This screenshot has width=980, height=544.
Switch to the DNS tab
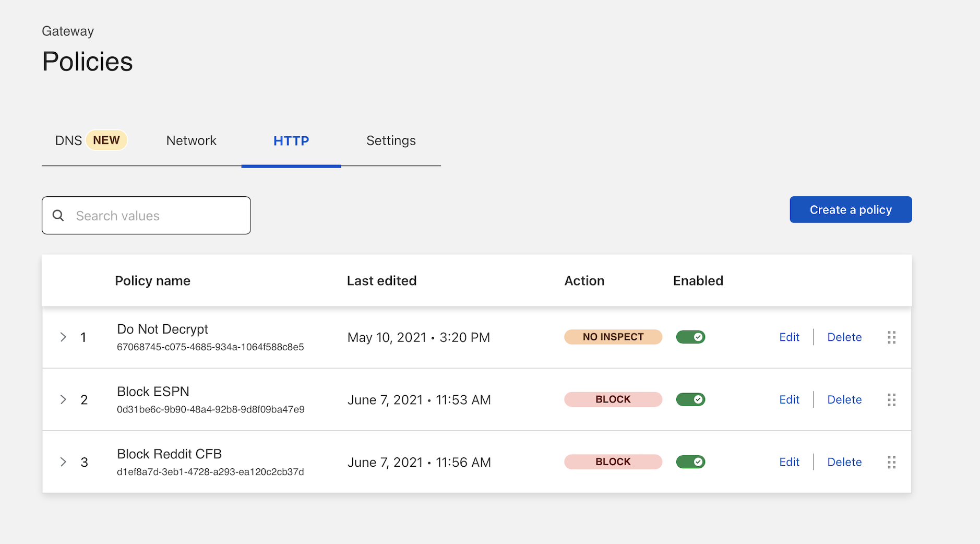(x=69, y=140)
